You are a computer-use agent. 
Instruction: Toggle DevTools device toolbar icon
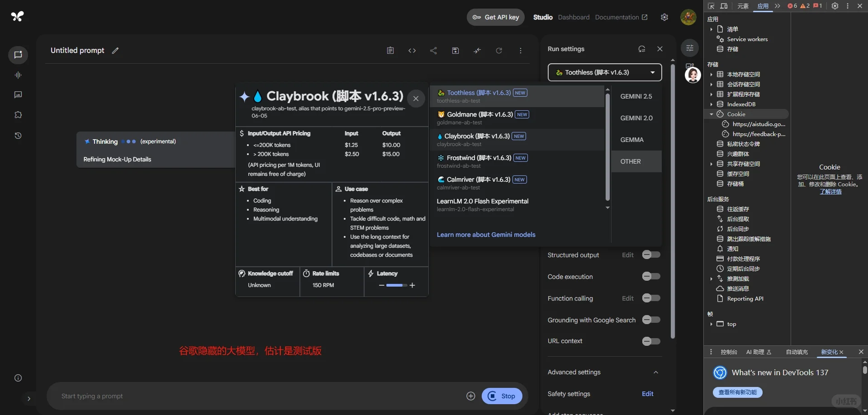tap(724, 6)
